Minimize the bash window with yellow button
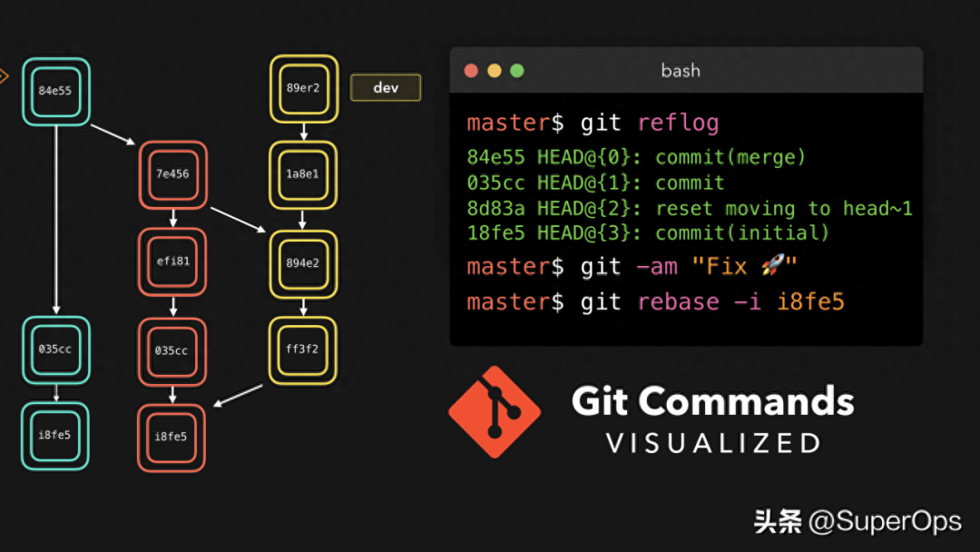980x552 pixels. (x=495, y=71)
